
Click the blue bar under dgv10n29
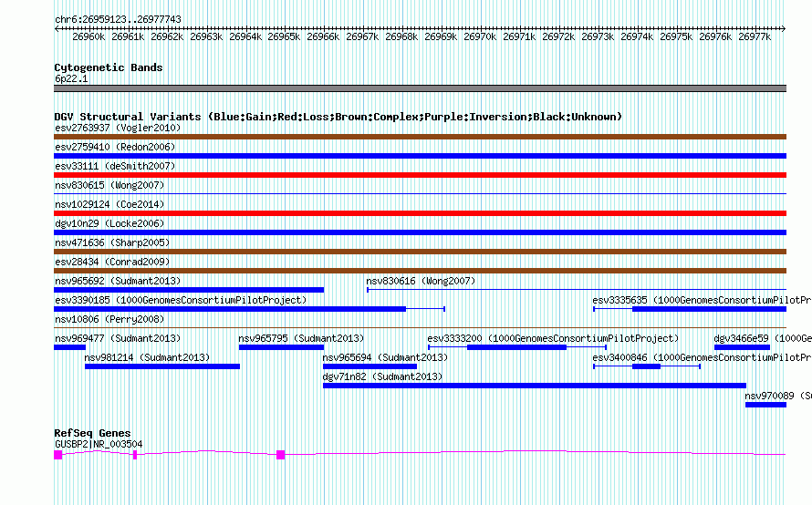420,232
